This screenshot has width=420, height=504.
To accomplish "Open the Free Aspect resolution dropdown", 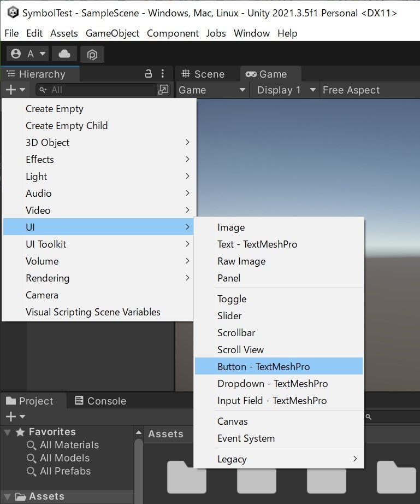I will 351,90.
